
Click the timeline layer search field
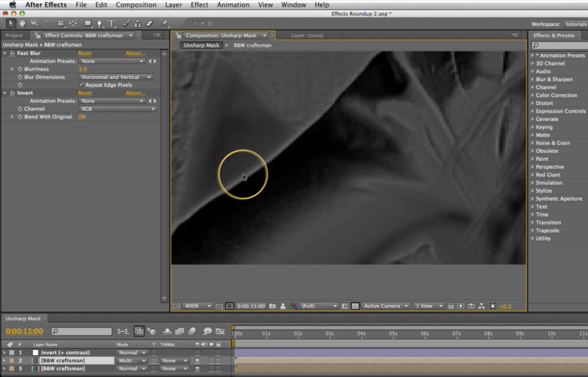pos(82,331)
